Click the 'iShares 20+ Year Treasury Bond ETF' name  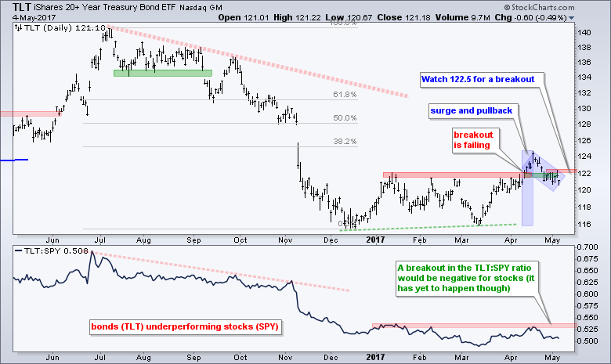[105, 7]
